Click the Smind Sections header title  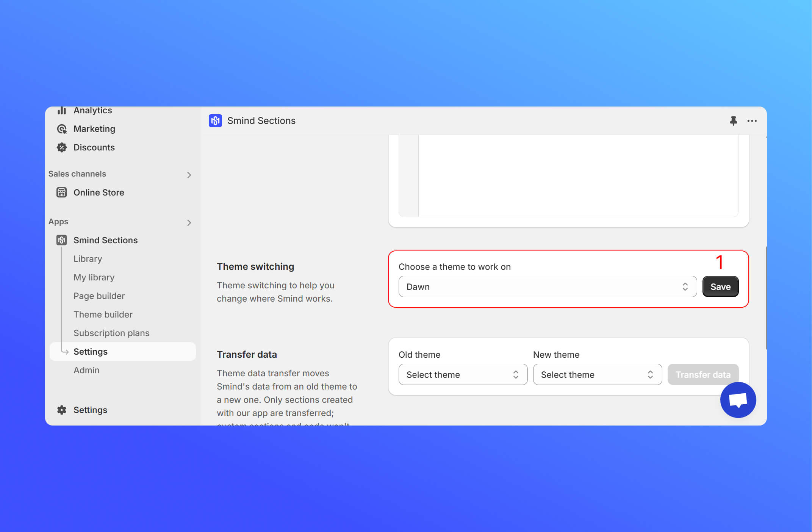[x=261, y=121]
